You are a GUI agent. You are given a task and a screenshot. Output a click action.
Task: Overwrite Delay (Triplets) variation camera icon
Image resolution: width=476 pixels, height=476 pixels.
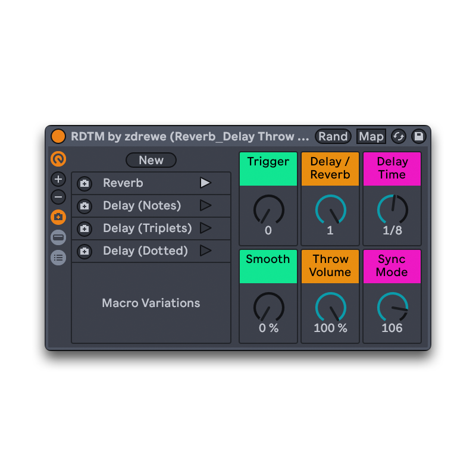[x=84, y=228]
